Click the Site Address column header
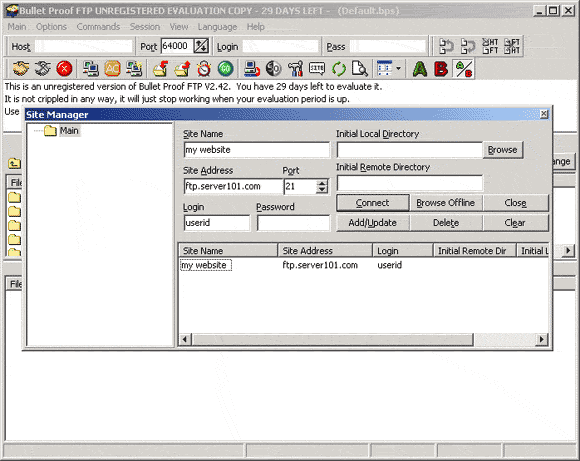580x461 pixels. (325, 250)
